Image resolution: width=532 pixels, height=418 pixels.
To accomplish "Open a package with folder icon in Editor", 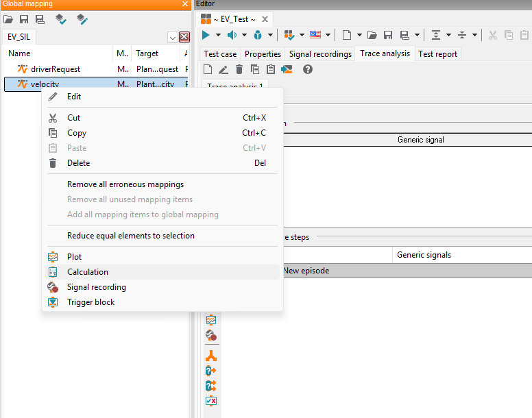I will [372, 35].
